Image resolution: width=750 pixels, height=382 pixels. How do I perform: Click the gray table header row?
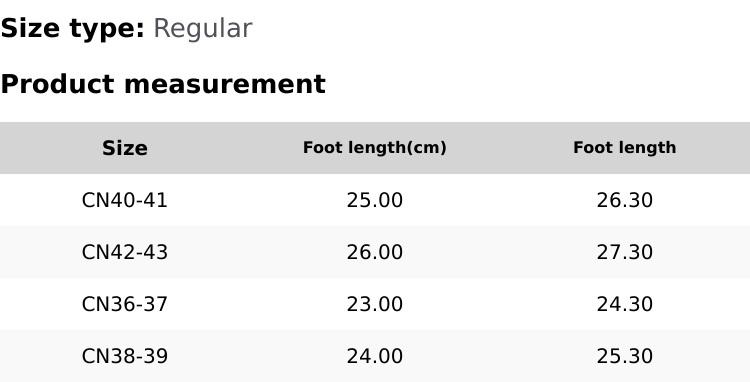pos(375,148)
